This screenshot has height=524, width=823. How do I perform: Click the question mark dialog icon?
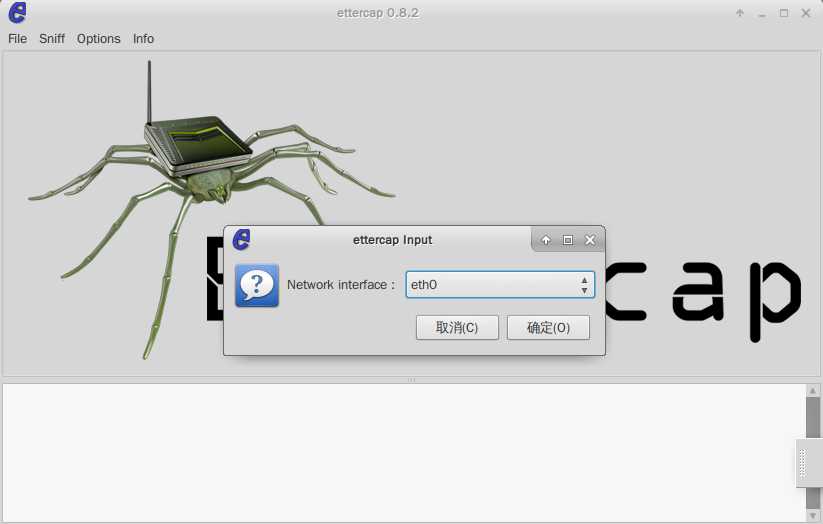tap(257, 285)
